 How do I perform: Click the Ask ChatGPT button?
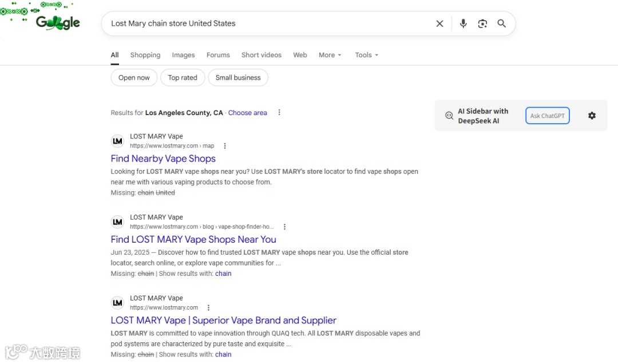pyautogui.click(x=548, y=116)
